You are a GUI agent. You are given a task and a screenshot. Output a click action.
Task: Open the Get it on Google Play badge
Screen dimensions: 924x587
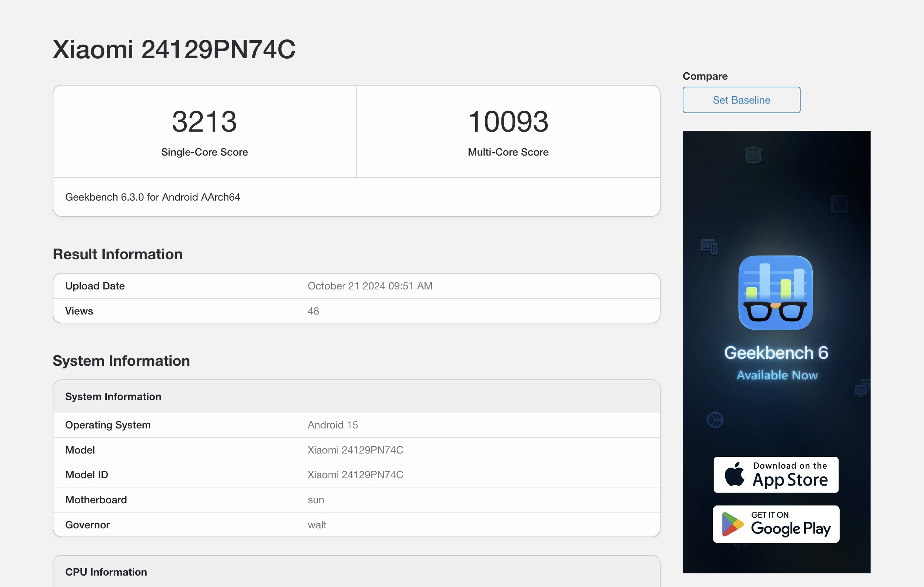tap(776, 524)
